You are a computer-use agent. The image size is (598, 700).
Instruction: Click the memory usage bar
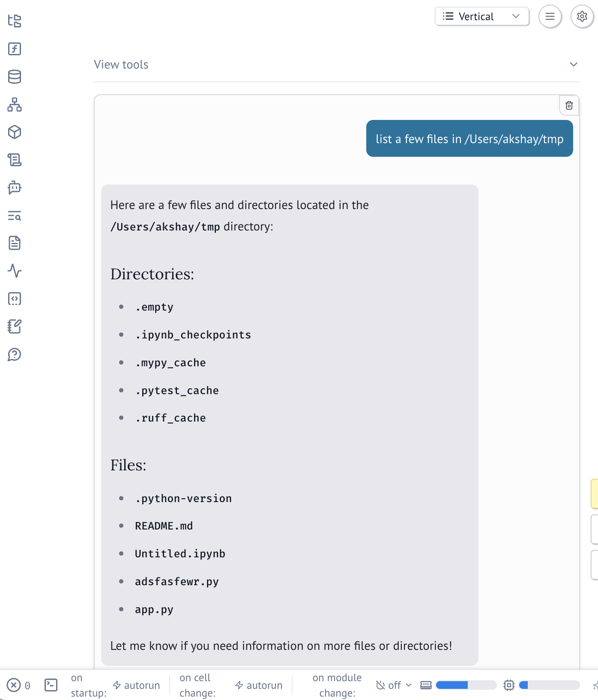coord(466,685)
